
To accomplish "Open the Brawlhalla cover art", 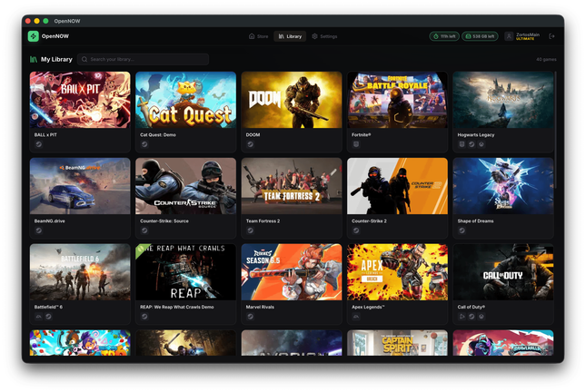I will pyautogui.click(x=503, y=343).
